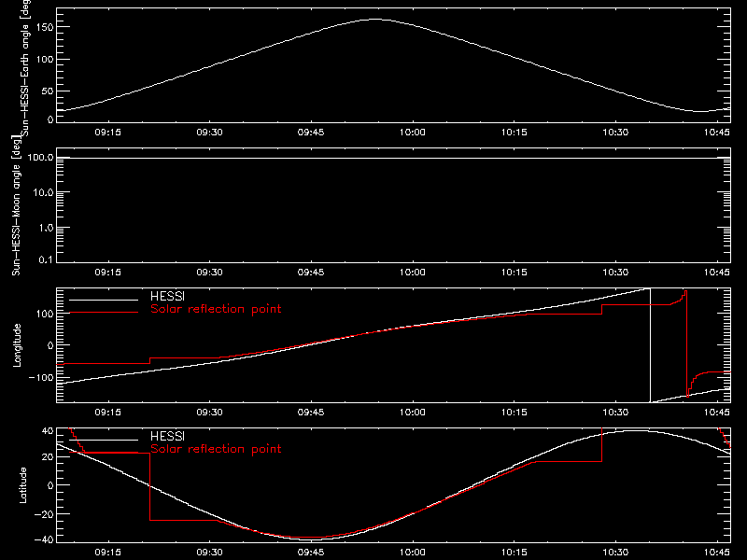The image size is (747, 560).
Task: Click the -40 tick on Latitude axis
Action: (x=44, y=539)
